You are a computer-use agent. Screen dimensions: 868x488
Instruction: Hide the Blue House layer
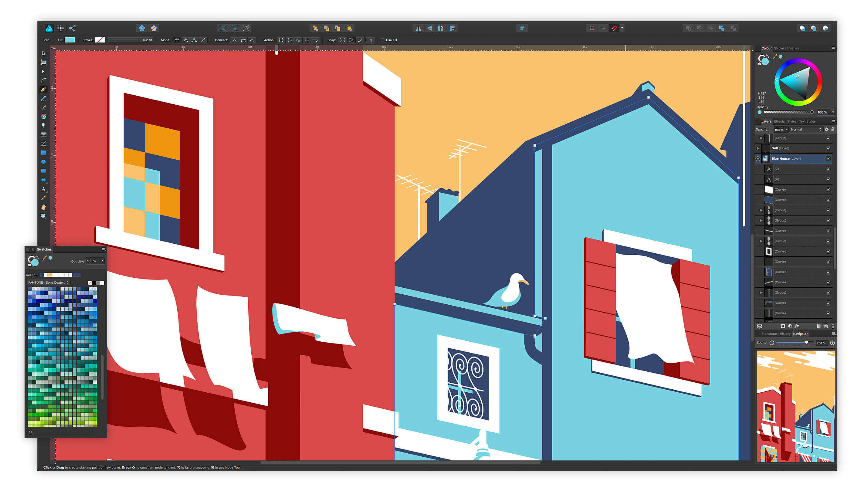coord(828,158)
